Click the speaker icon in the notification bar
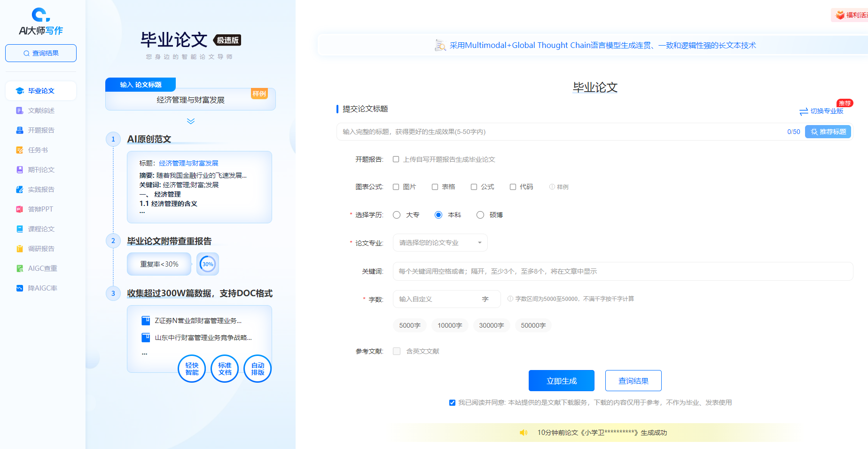Viewport: 868px width, 449px height. [x=524, y=433]
